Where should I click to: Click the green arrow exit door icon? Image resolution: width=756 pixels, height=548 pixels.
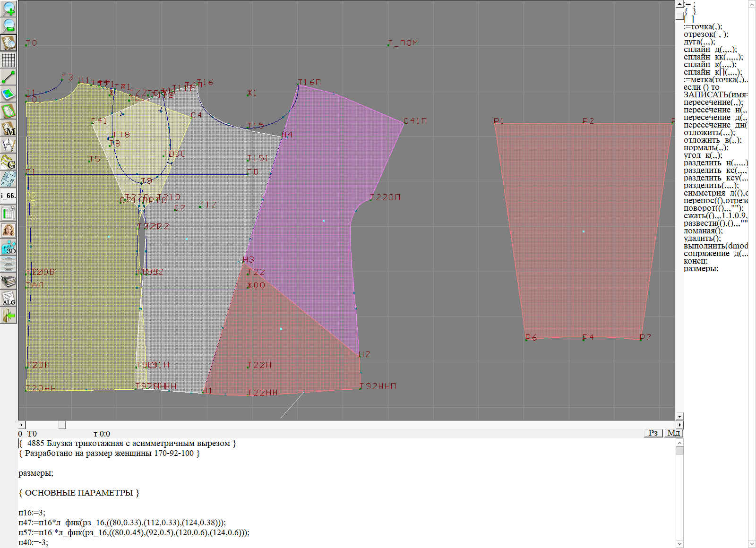point(9,315)
